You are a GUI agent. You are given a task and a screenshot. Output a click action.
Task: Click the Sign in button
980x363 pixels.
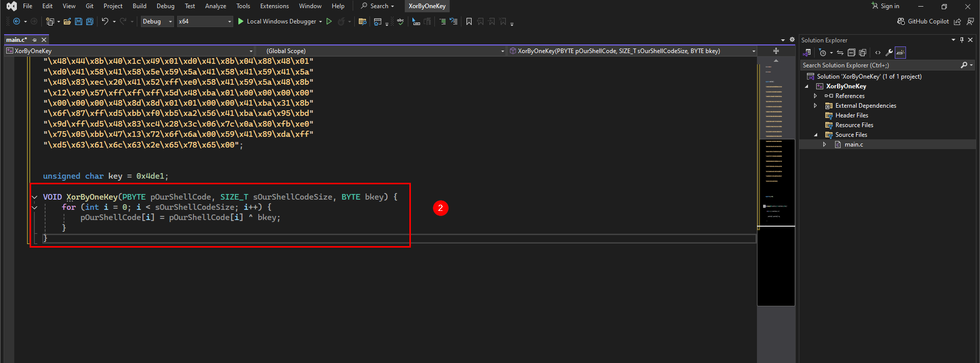point(886,6)
